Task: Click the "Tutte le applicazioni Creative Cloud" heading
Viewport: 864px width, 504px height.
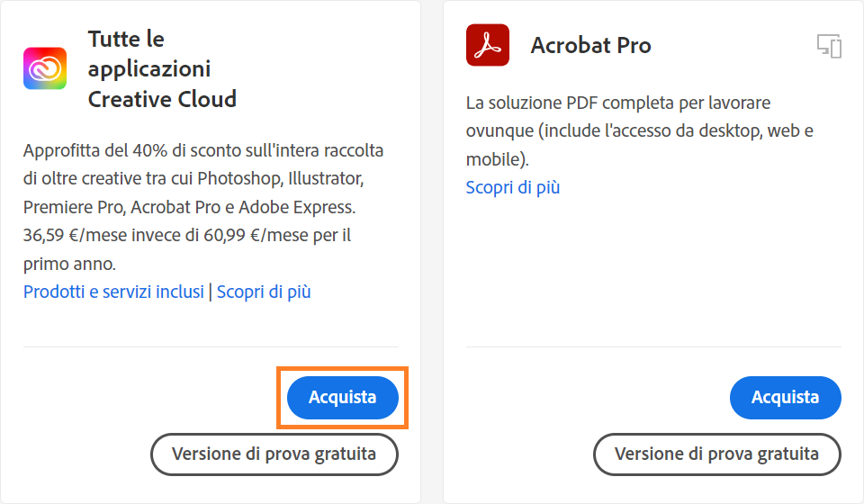Action: 162,69
